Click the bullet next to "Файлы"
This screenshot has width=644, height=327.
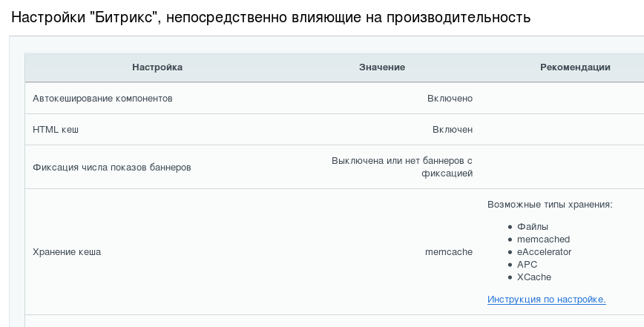tap(510, 227)
